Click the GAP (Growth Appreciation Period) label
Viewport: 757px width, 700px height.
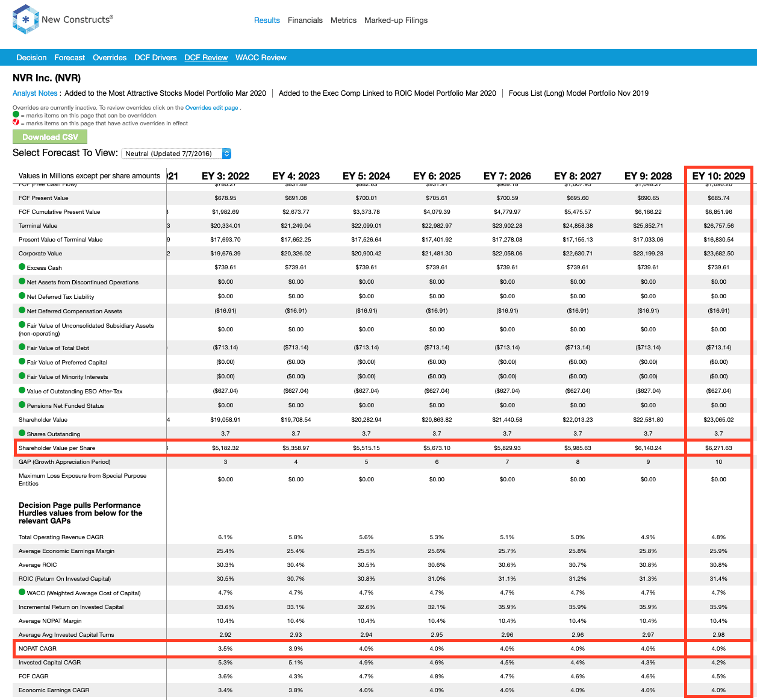coord(64,462)
